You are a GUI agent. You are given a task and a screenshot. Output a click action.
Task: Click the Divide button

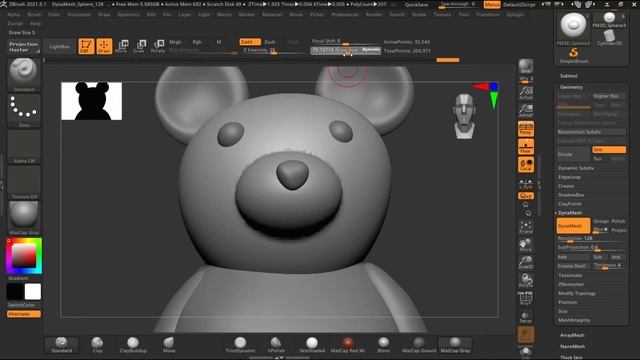point(573,154)
